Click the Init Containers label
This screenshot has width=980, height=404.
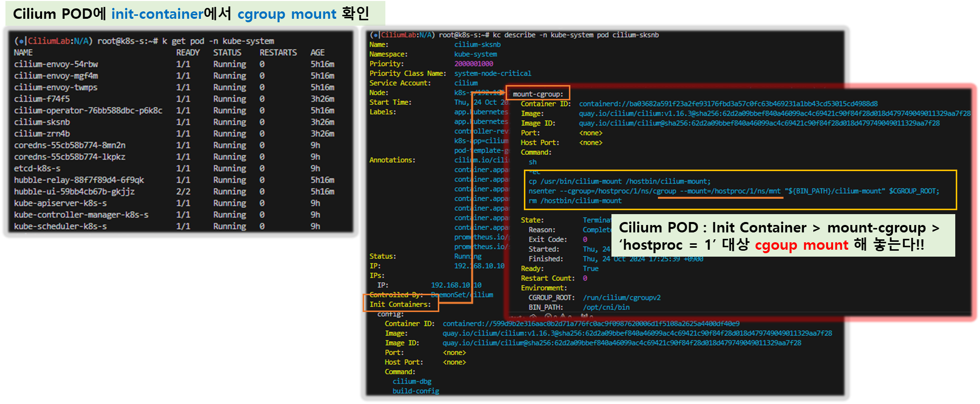[x=400, y=305]
